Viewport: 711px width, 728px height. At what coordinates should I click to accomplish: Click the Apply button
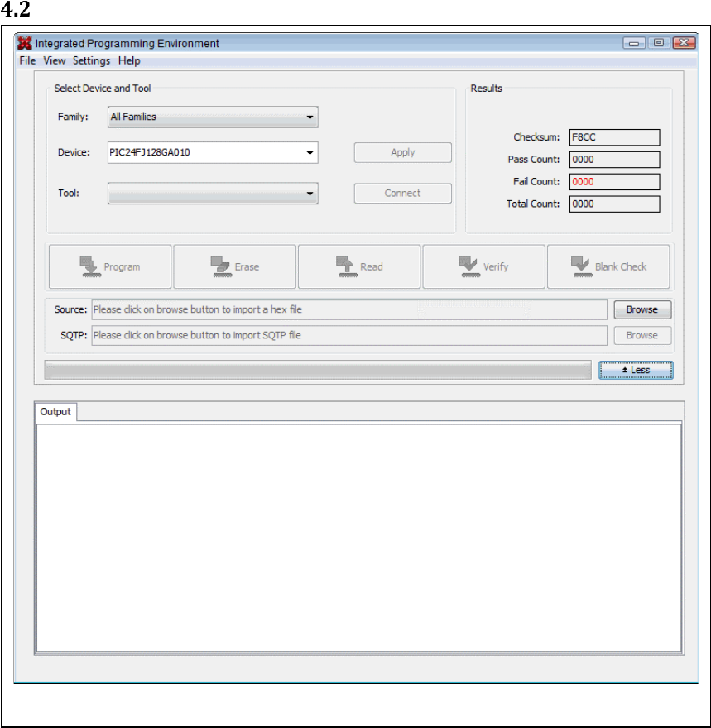402,153
